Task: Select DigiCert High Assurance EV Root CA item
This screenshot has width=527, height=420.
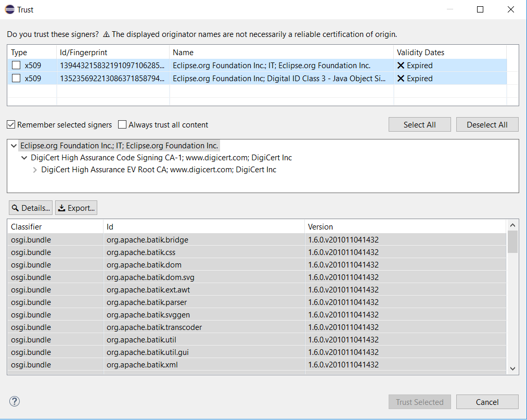Action: 159,170
